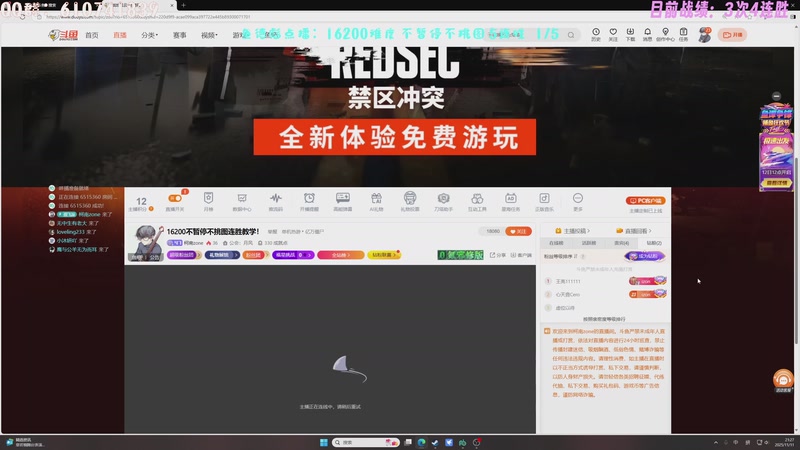Open the 正版音乐 music icon

tap(544, 202)
